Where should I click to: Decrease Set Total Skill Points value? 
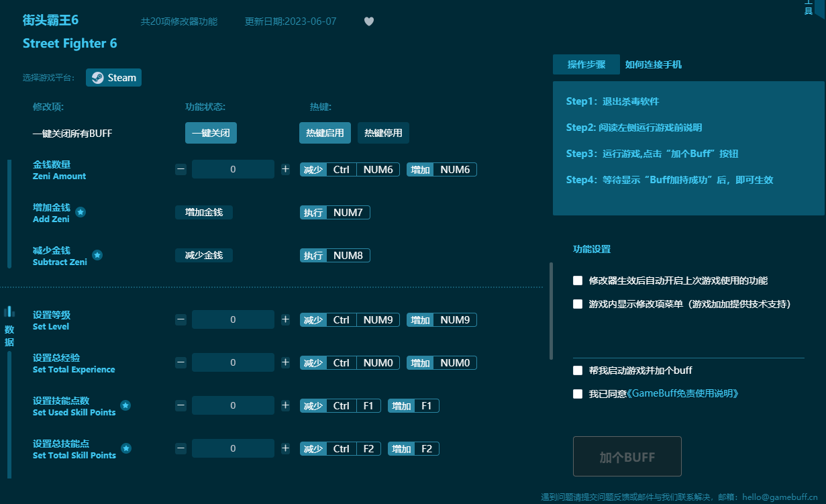[181, 449]
